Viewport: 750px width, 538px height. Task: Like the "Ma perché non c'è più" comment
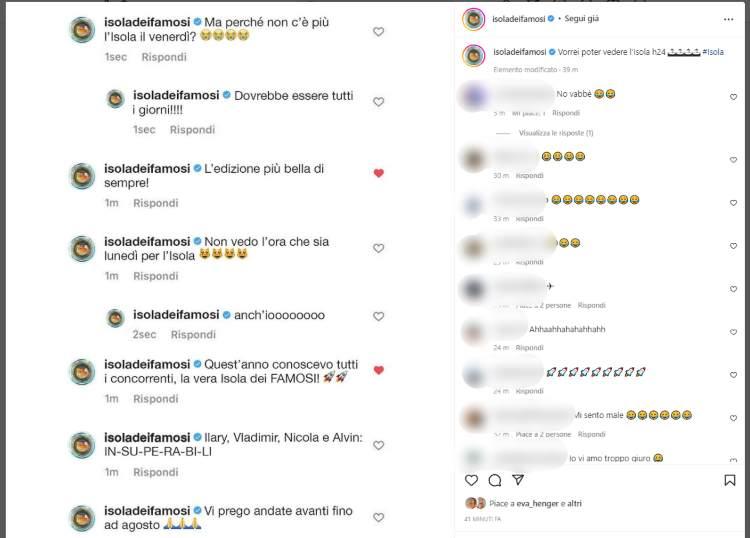pos(378,32)
